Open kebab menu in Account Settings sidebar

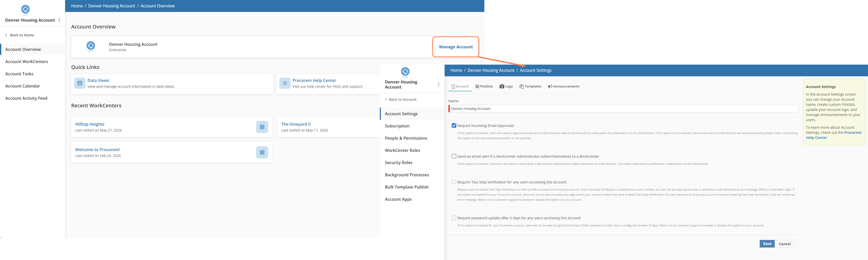point(439,85)
